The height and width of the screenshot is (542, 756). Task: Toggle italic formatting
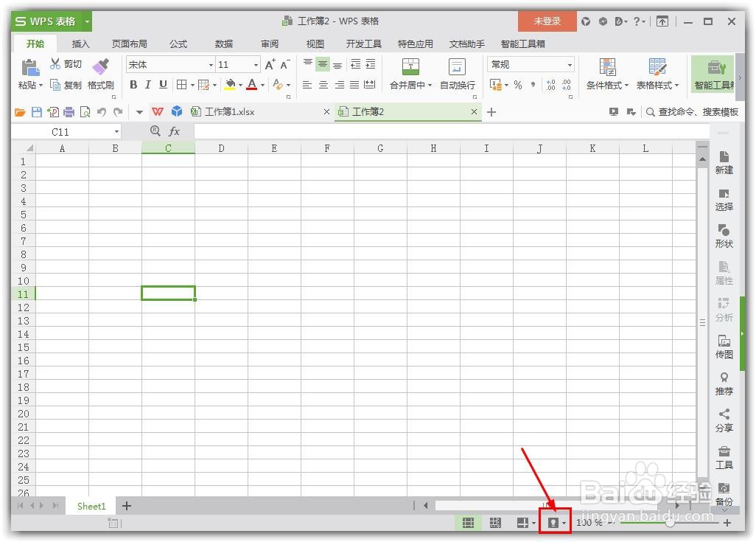[147, 85]
